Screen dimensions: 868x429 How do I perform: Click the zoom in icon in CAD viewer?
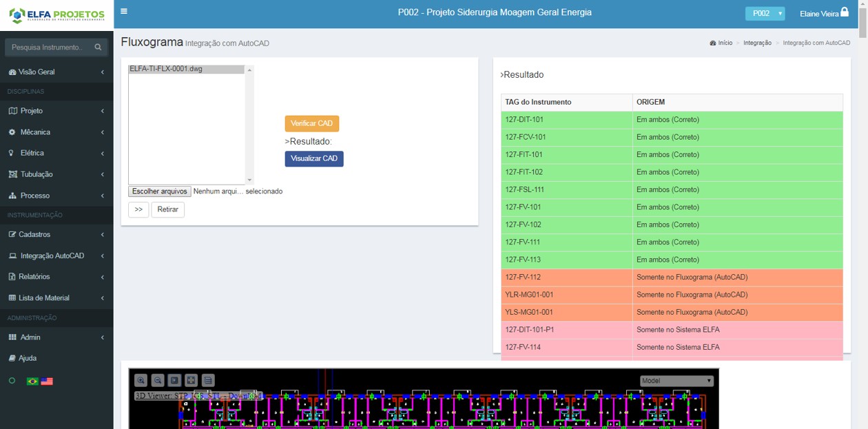click(141, 380)
